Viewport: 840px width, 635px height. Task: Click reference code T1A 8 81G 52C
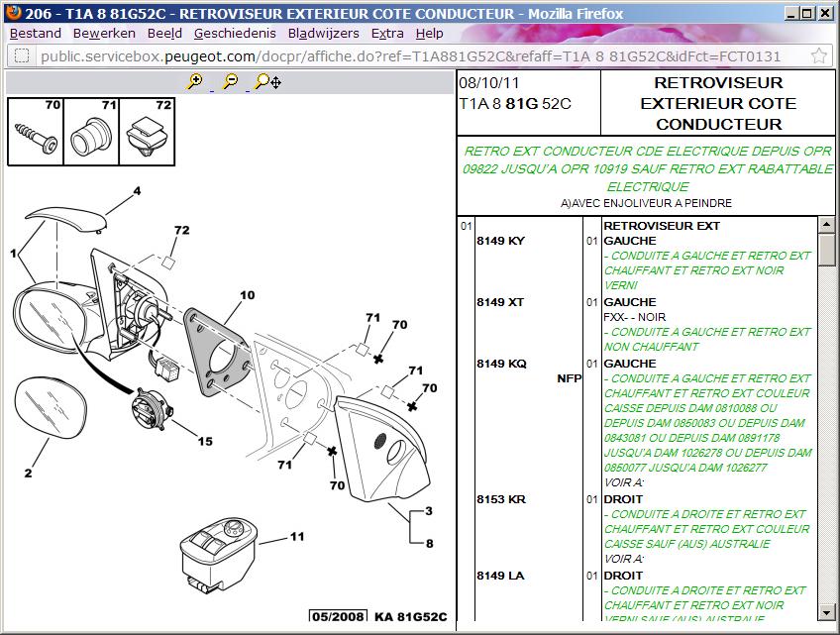tap(515, 103)
